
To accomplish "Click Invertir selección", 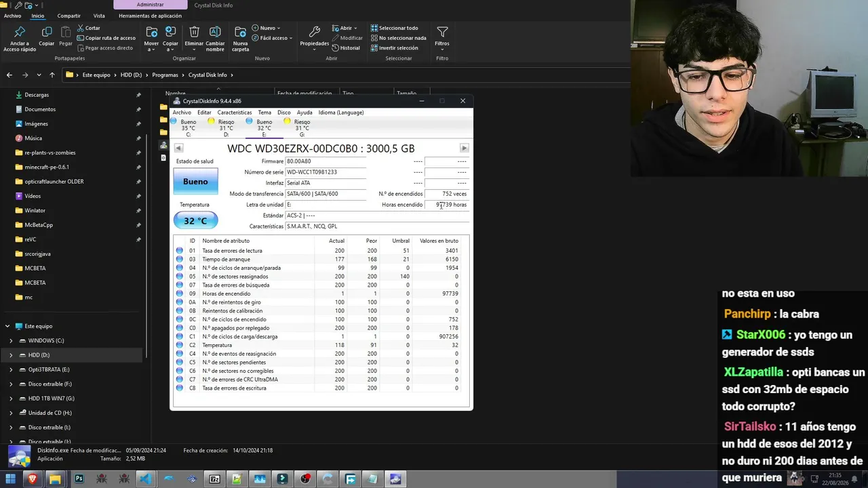I will (x=394, y=48).
